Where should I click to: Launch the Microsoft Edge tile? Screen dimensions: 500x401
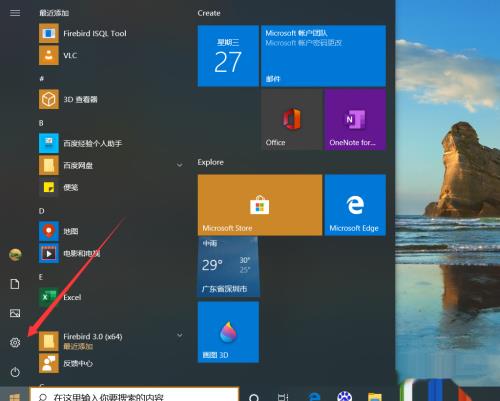pyautogui.click(x=355, y=205)
